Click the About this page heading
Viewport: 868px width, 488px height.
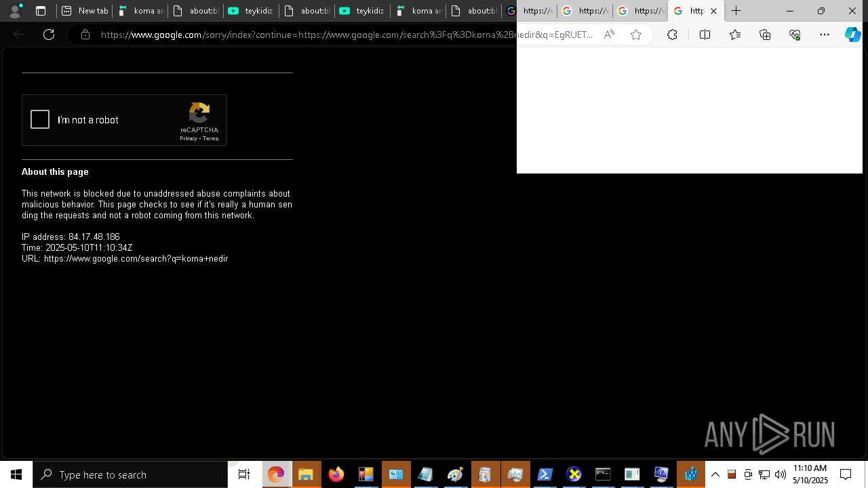point(55,172)
